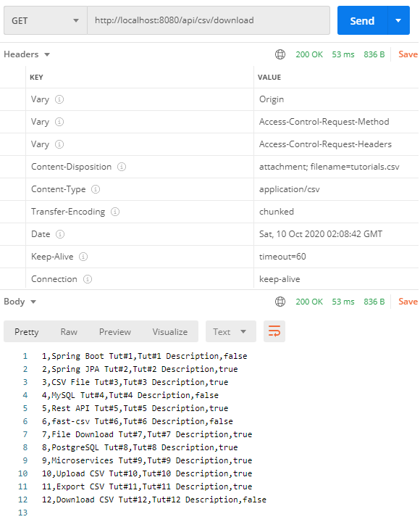This screenshot has height=522, width=420.
Task: Open the Send button dropdown arrow
Action: point(398,20)
